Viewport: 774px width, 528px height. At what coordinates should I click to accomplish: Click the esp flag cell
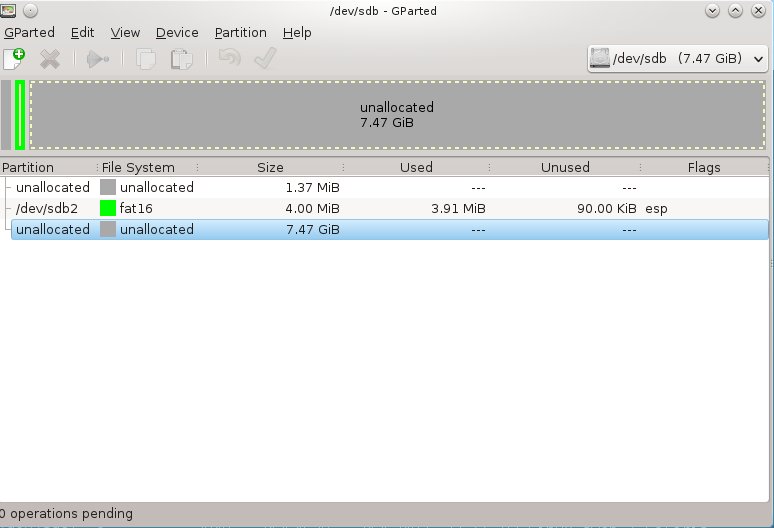[656, 209]
